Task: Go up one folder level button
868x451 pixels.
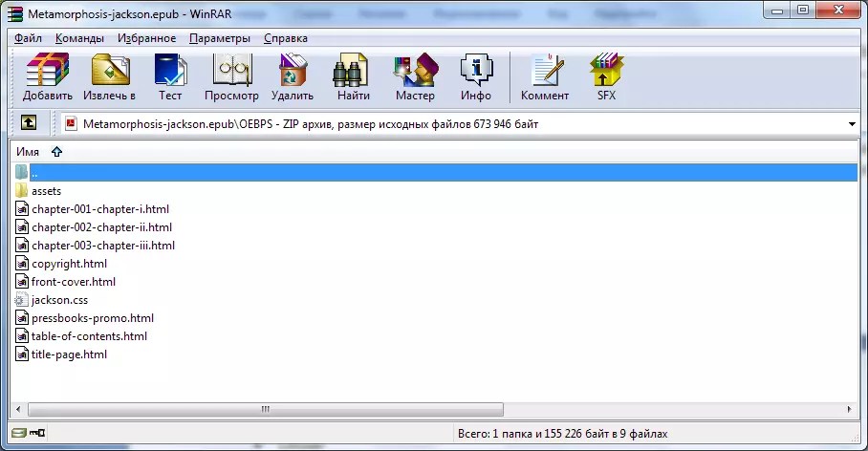Action: click(x=29, y=122)
